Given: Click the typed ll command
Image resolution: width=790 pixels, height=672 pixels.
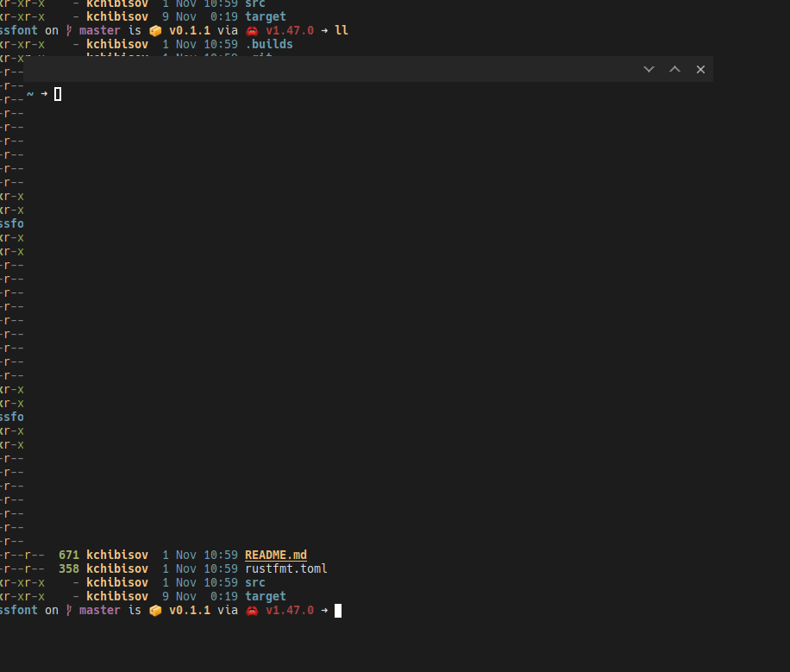Looking at the screenshot, I should pyautogui.click(x=342, y=30).
